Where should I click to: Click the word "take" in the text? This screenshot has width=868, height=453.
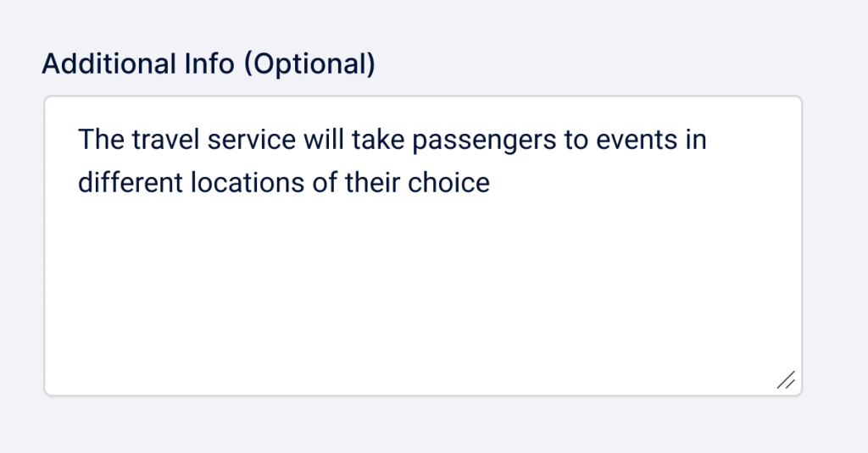pos(376,139)
